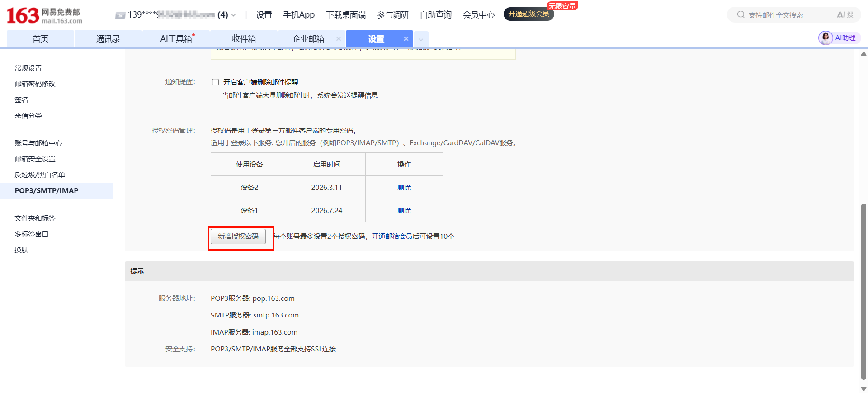This screenshot has width=868, height=393.
Task: Open 换肤 settings
Action: pos(21,250)
